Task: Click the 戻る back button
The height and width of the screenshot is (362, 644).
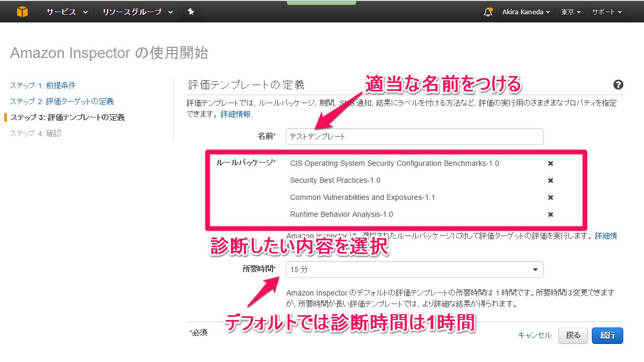Action: click(x=573, y=335)
